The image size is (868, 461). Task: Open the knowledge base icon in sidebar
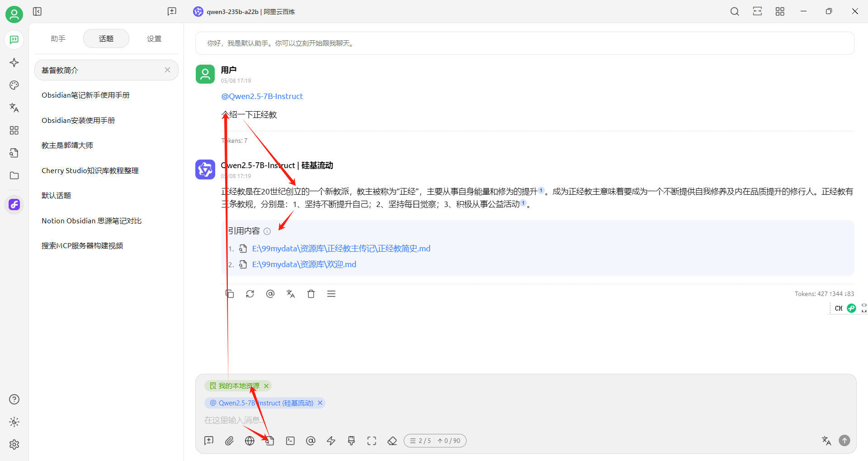tap(14, 153)
